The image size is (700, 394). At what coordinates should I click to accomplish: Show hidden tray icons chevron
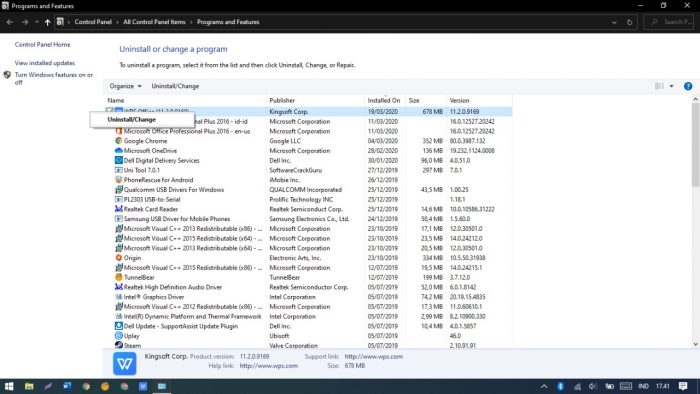[x=544, y=386]
